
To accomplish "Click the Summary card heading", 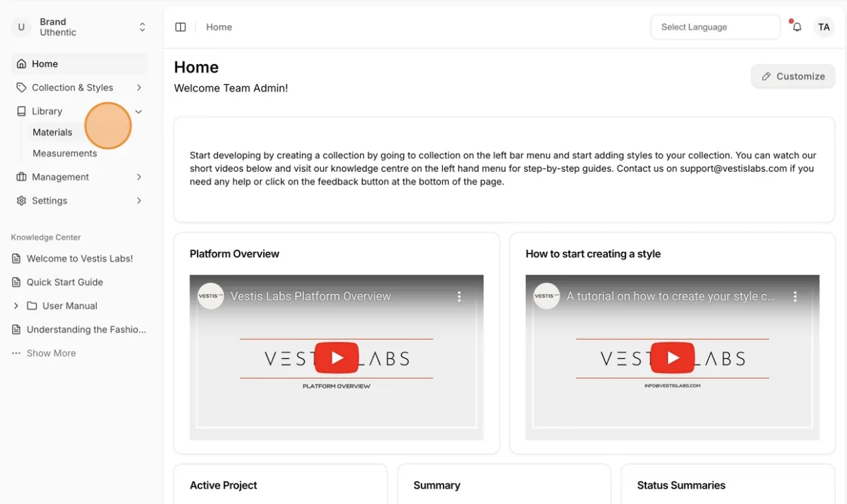I will click(437, 485).
